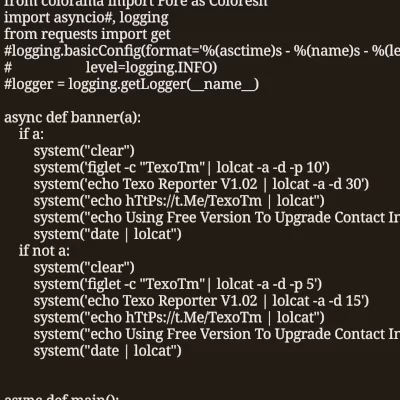Image resolution: width=400 pixels, height=400 pixels.
Task: Click first system("clear") call under 'if a'
Action: click(84, 151)
